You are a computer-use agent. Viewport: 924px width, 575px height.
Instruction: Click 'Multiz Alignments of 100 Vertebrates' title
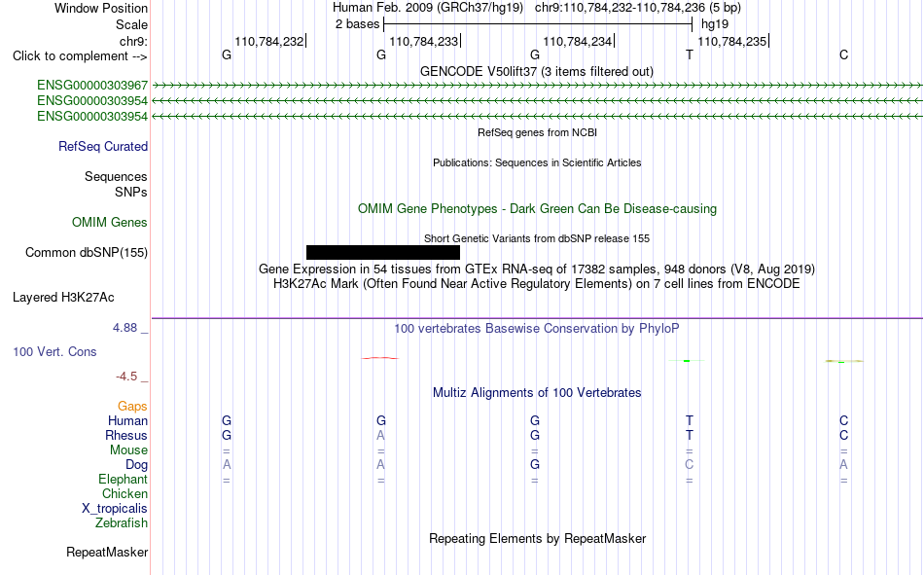537,393
